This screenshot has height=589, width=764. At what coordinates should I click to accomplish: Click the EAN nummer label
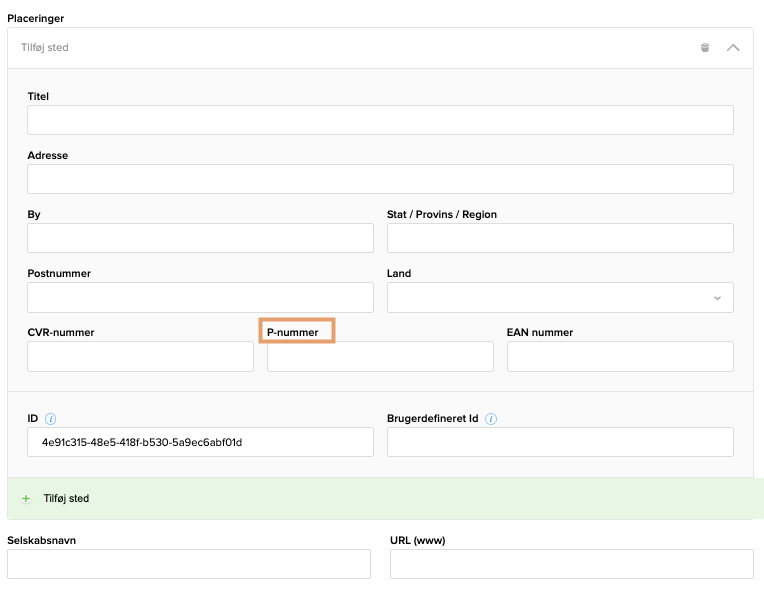pos(540,332)
